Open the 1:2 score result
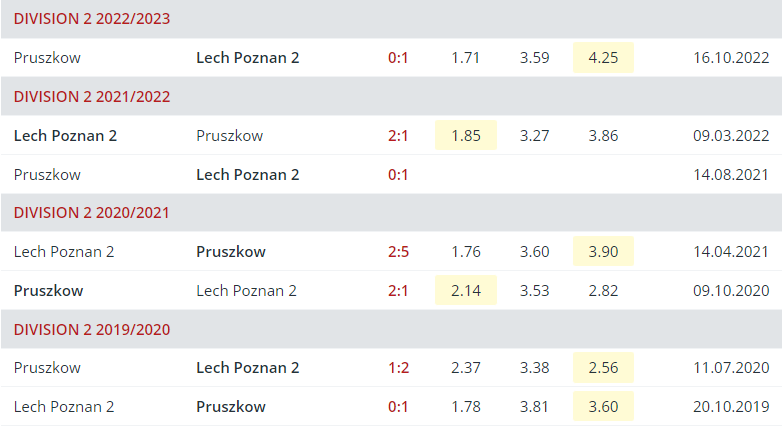 398,368
